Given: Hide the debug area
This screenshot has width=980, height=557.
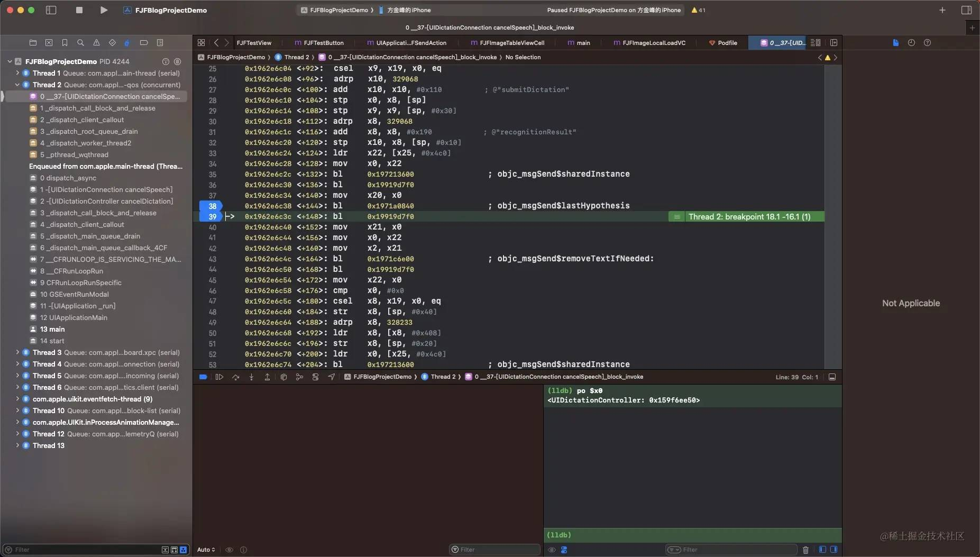Looking at the screenshot, I should click(832, 377).
